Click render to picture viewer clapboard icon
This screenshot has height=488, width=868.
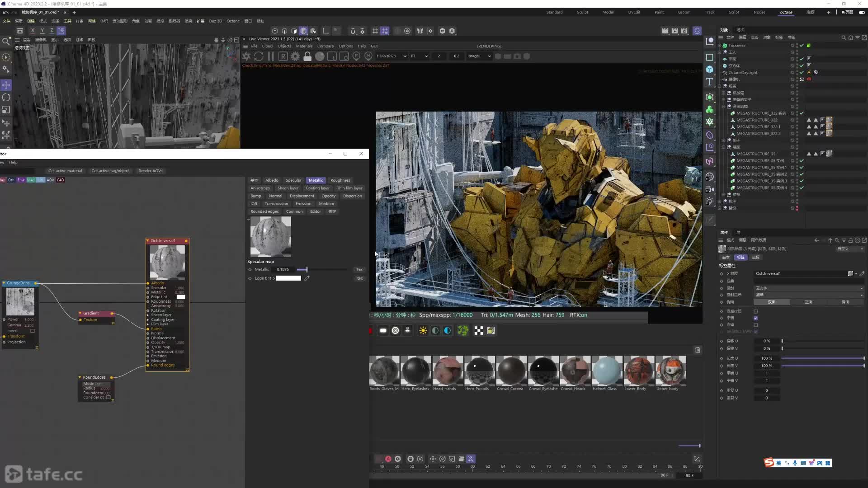(675, 31)
